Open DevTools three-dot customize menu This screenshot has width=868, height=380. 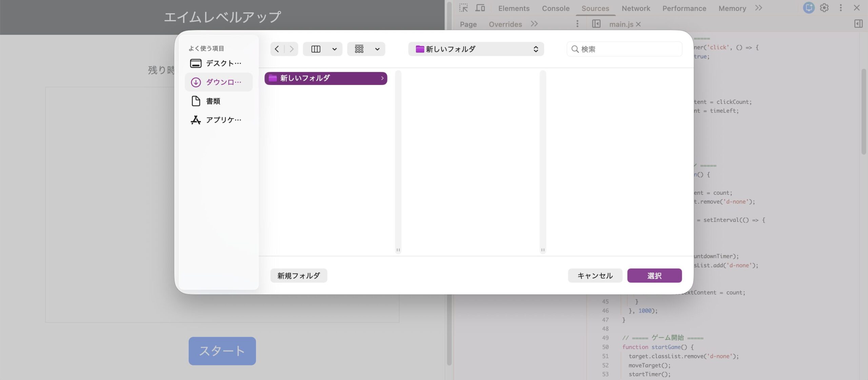click(841, 8)
